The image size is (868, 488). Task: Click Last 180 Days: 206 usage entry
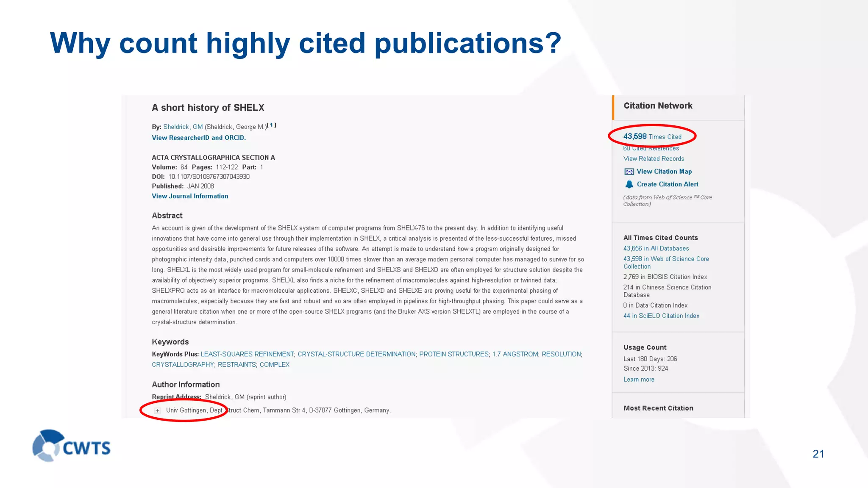pyautogui.click(x=650, y=359)
